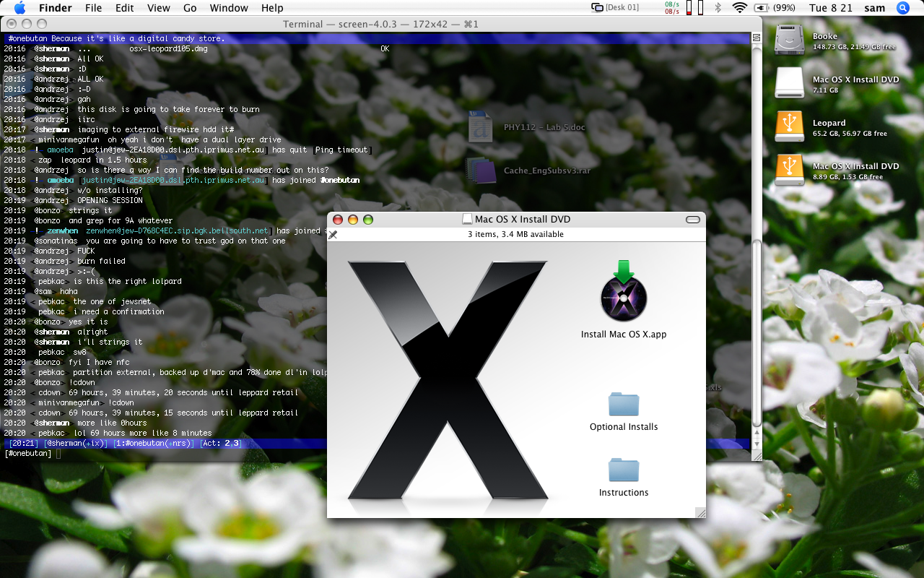Screen dimensions: 924x578
Task: Click the [#onebutan] input prompt line
Action: [375, 453]
